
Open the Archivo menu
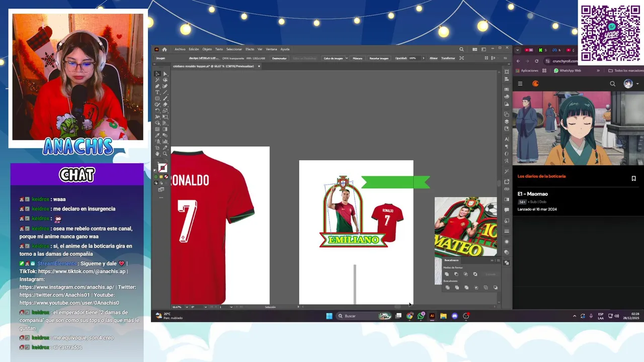180,49
